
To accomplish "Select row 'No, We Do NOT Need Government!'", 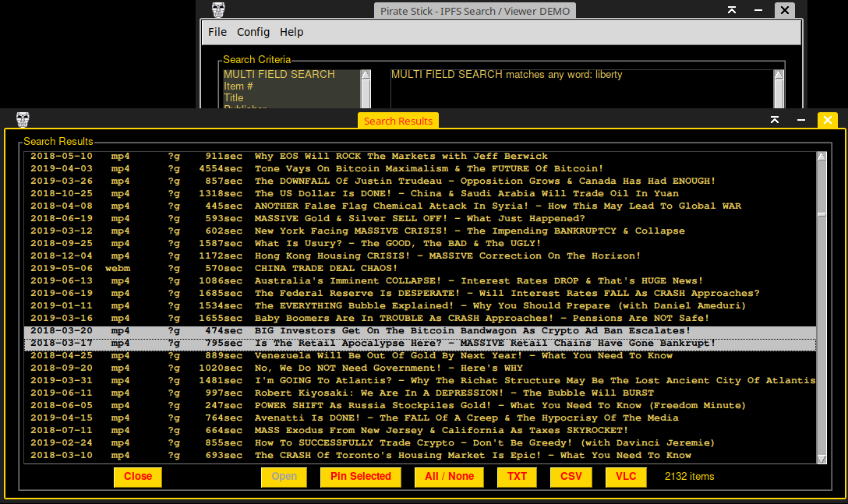I will (420, 368).
